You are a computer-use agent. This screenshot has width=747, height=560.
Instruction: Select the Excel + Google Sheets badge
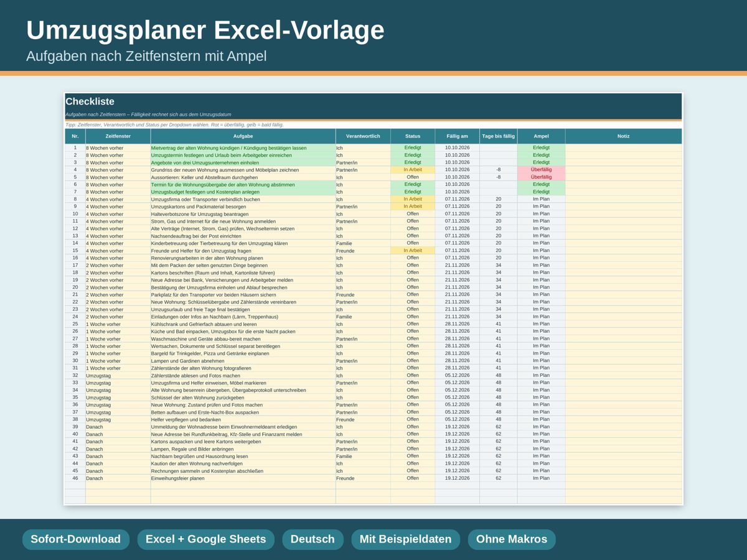click(x=205, y=539)
